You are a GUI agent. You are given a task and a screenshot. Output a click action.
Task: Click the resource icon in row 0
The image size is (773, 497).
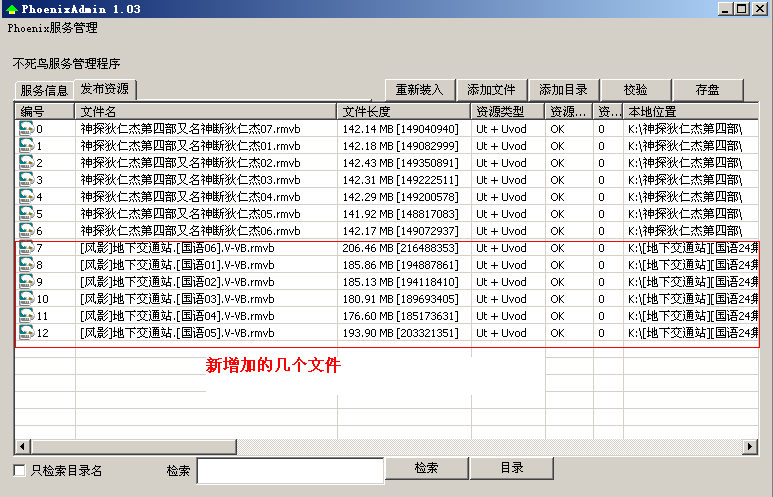click(x=26, y=129)
